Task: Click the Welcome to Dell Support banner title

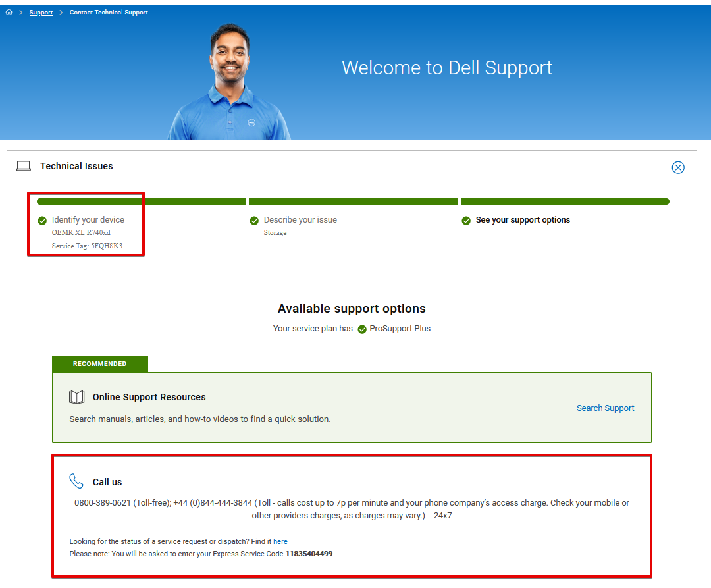Action: pyautogui.click(x=447, y=68)
